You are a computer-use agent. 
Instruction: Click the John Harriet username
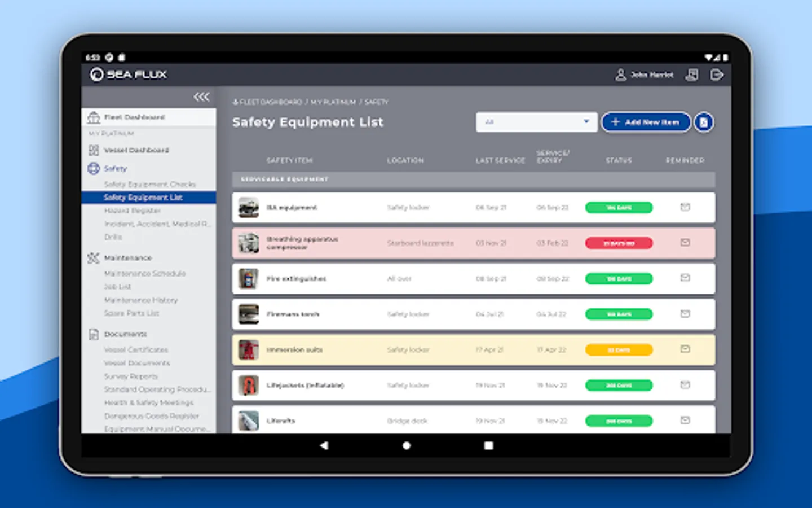tap(652, 75)
